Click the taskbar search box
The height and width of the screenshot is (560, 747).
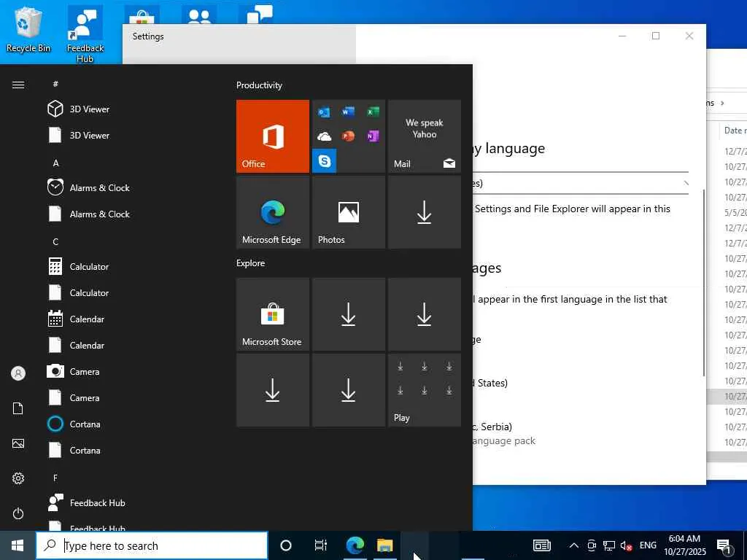coord(152,545)
